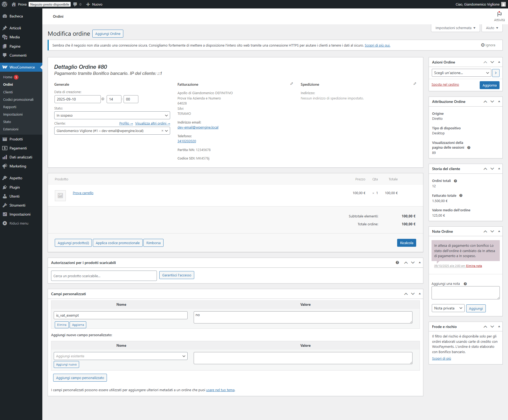Open the Stato dropdown showing In sospeso
Viewport: 508px width, 420px height.
click(112, 116)
